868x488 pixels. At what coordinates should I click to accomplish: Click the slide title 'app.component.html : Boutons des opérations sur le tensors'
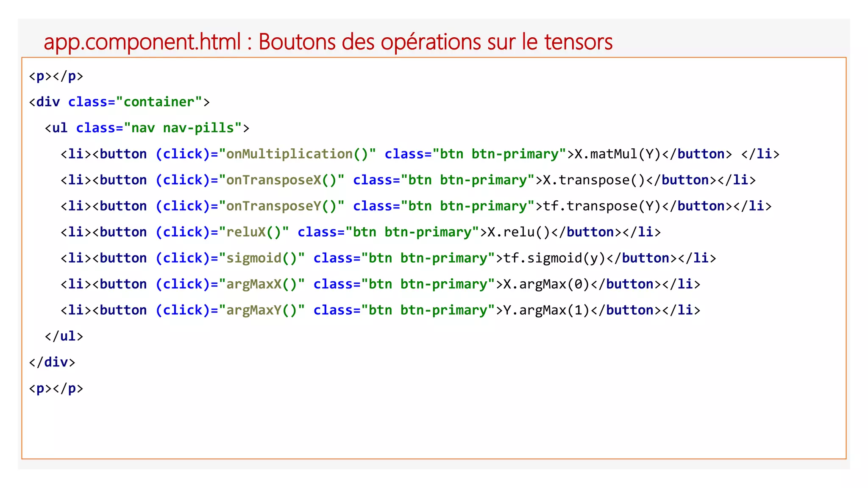coord(328,42)
